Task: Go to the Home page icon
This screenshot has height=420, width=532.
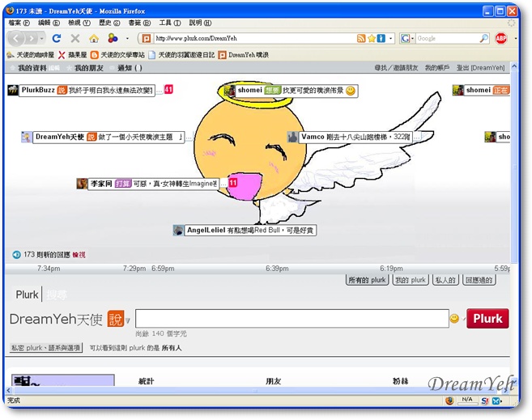Action: pos(94,38)
